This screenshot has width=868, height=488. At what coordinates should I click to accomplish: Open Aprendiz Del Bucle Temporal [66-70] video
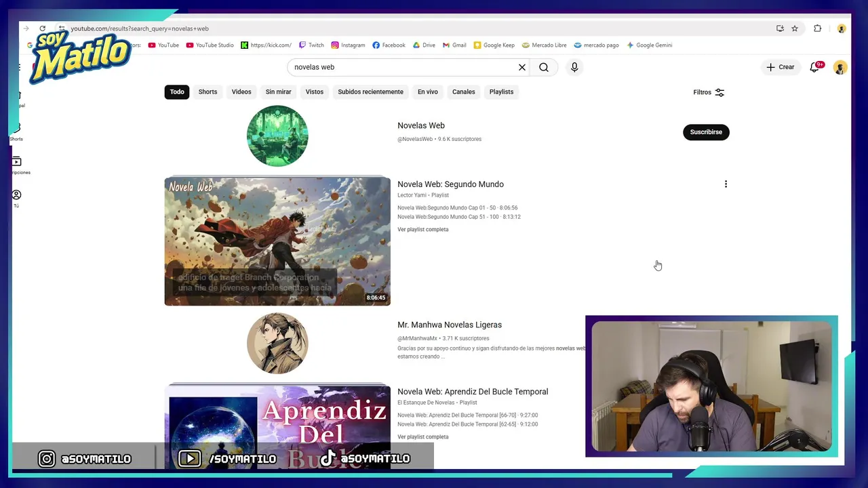click(467, 415)
